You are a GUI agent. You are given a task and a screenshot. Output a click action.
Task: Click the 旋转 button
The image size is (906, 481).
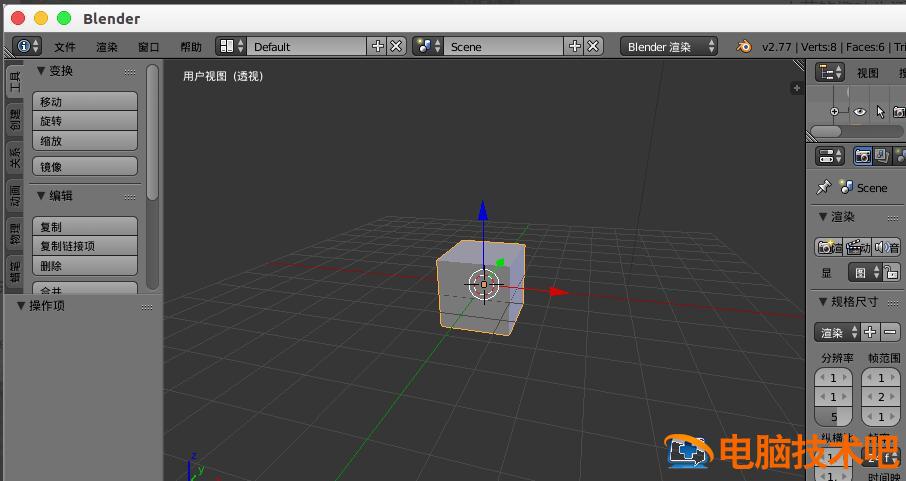pos(85,121)
